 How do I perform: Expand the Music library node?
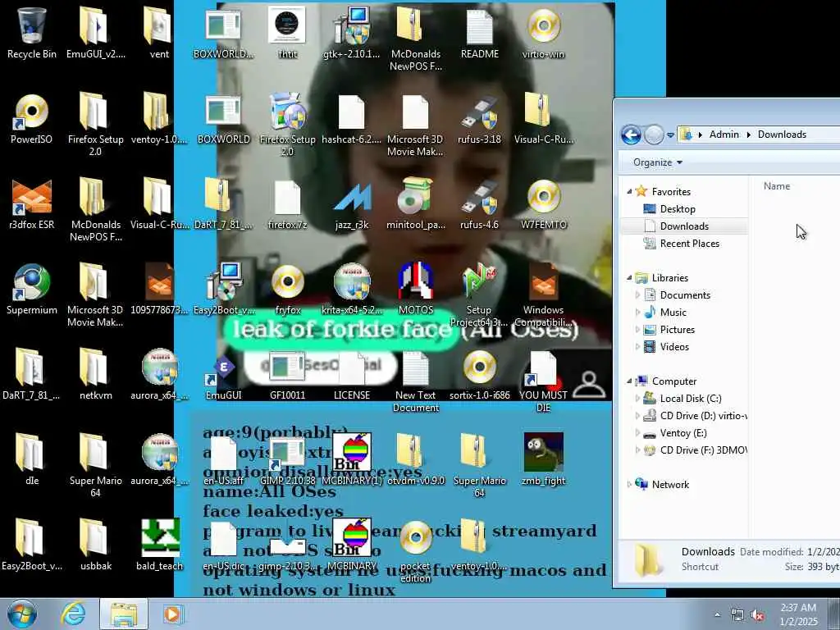pos(637,313)
